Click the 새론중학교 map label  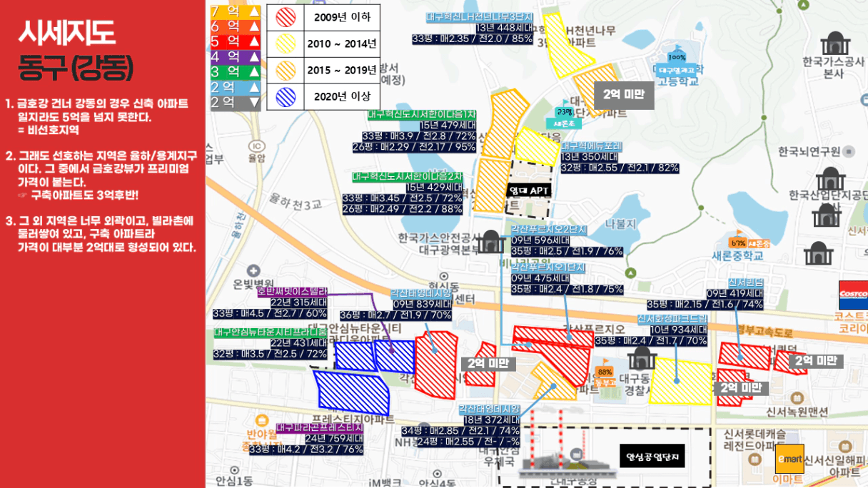pyautogui.click(x=737, y=255)
